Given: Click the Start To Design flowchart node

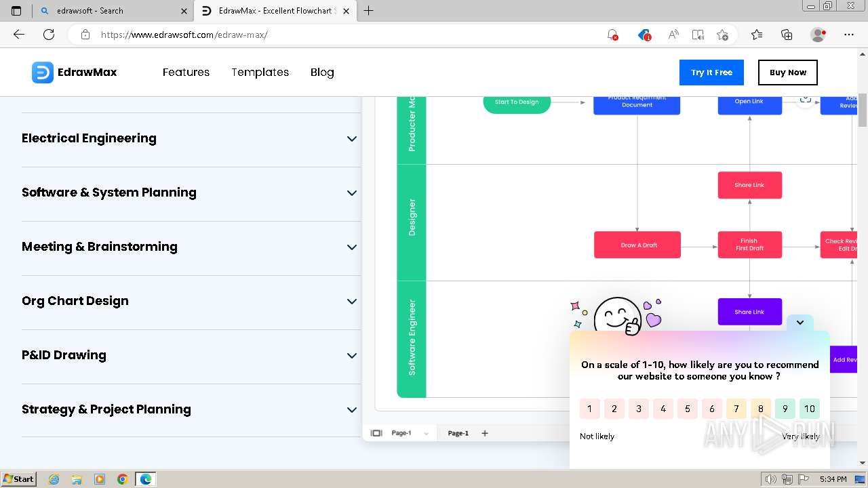Looking at the screenshot, I should 517,102.
